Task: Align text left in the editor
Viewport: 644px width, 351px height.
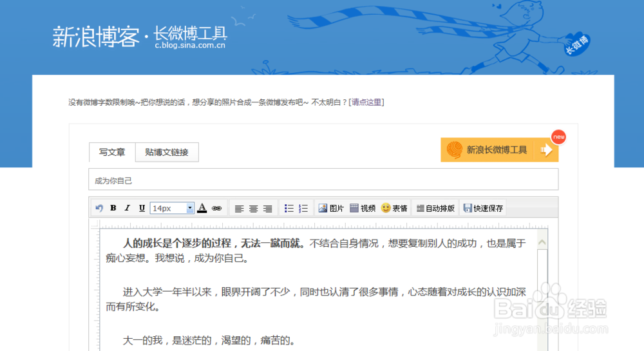Action: pyautogui.click(x=239, y=209)
